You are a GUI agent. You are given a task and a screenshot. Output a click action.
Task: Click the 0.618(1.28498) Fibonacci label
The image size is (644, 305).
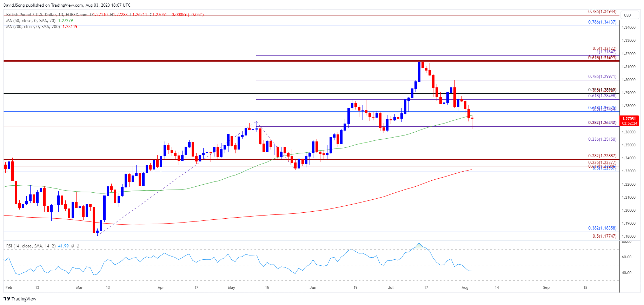(x=602, y=96)
